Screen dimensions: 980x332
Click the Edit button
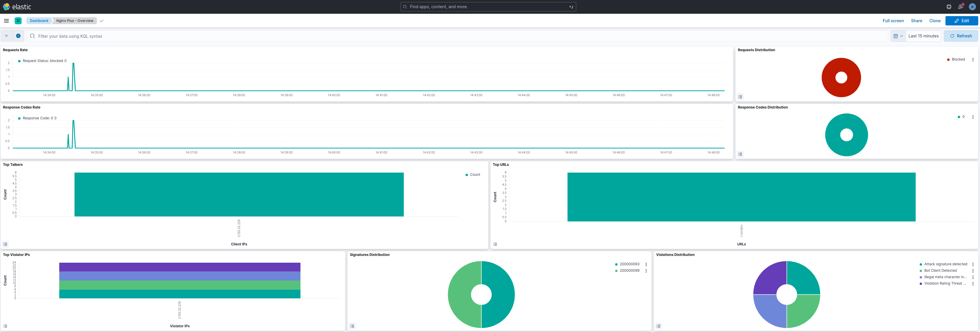click(x=961, y=21)
